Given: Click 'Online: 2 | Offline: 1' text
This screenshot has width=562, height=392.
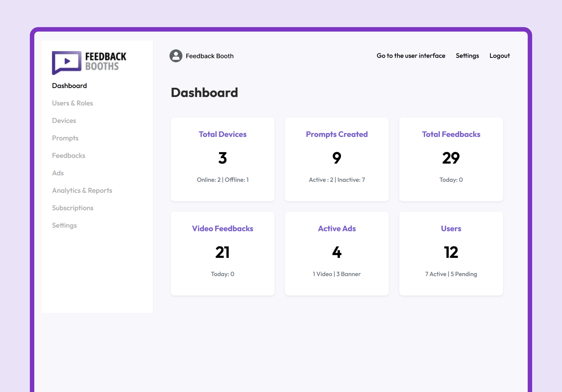Looking at the screenshot, I should [222, 180].
